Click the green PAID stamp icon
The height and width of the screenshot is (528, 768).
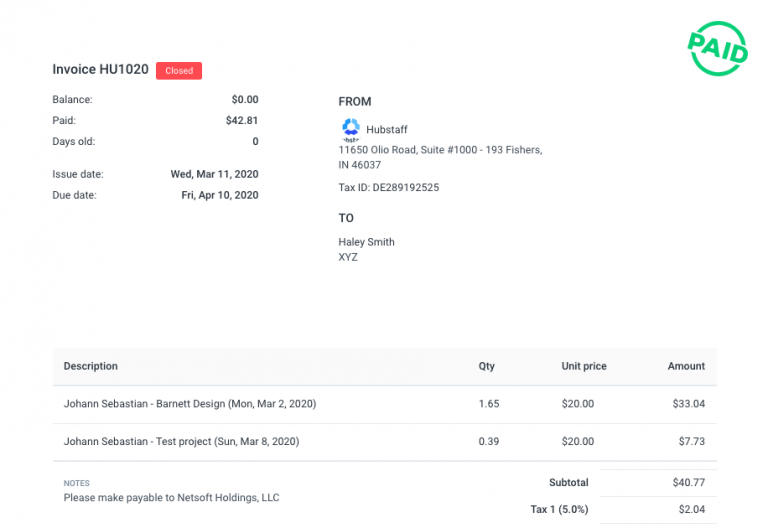(717, 48)
